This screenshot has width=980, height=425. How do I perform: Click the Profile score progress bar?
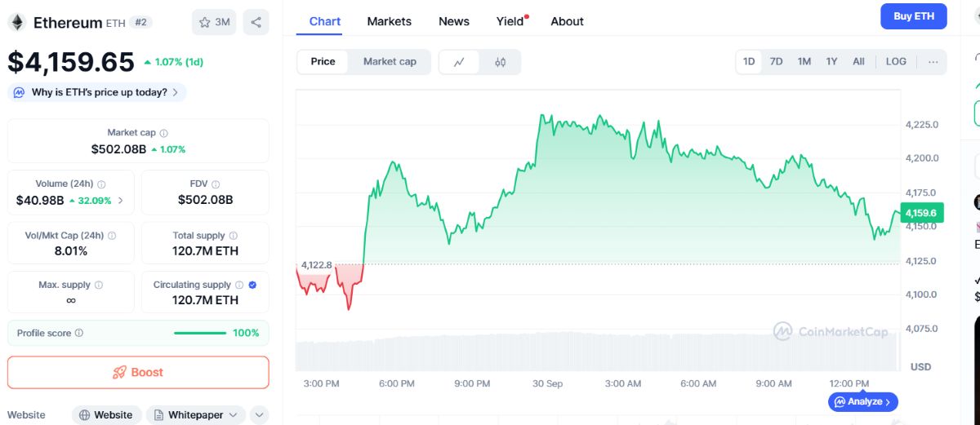[200, 333]
